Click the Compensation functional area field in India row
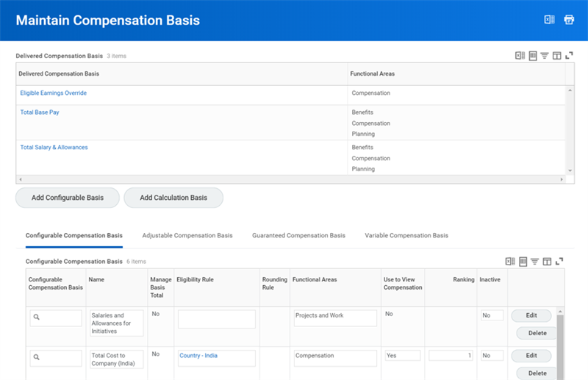 pyautogui.click(x=335, y=358)
